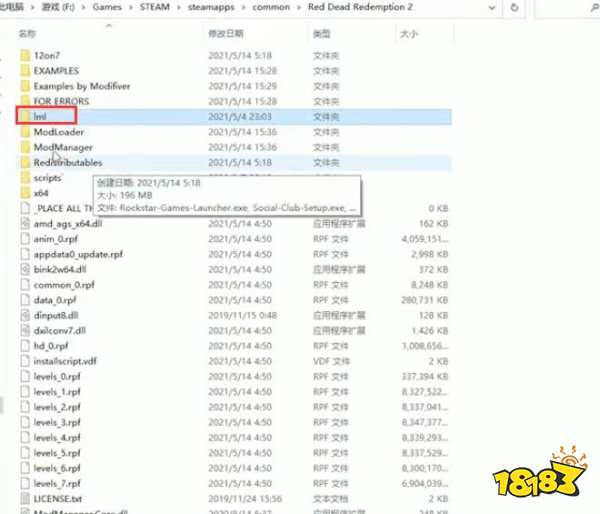Select file name 'levels_4.rpf'
This screenshot has width=600, height=514.
(57, 438)
